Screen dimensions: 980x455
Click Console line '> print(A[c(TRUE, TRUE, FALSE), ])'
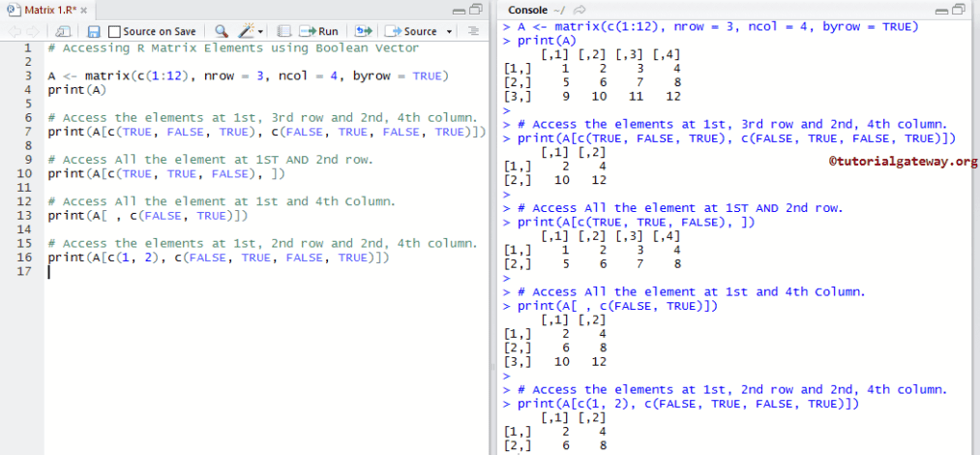(629, 223)
